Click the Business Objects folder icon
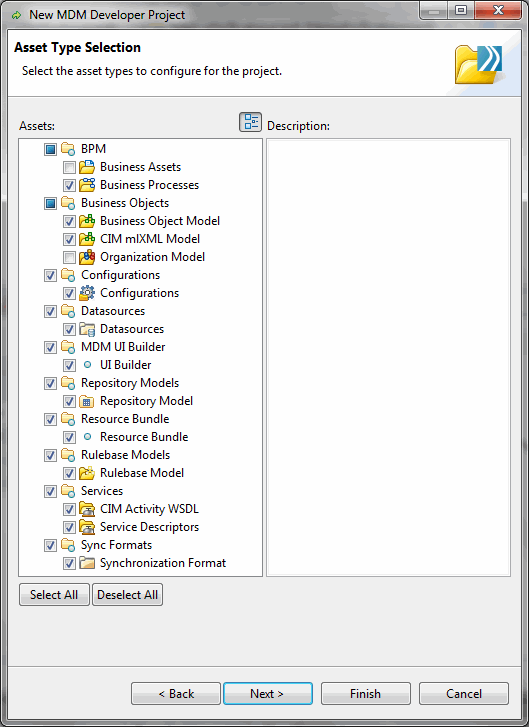The image size is (529, 727). tap(68, 203)
